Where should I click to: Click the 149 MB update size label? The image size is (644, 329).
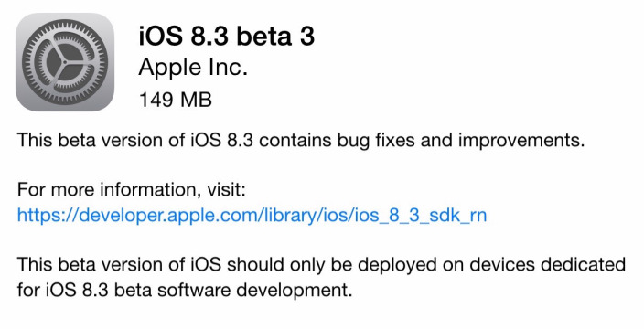coord(176,100)
